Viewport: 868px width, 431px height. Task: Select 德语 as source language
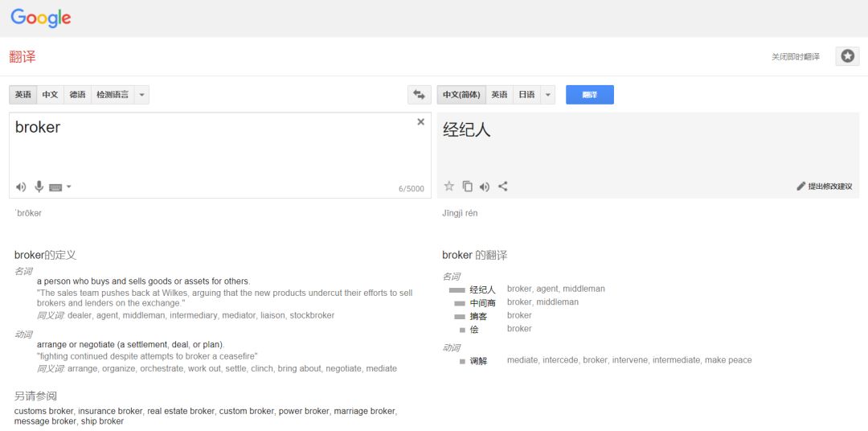click(x=77, y=95)
